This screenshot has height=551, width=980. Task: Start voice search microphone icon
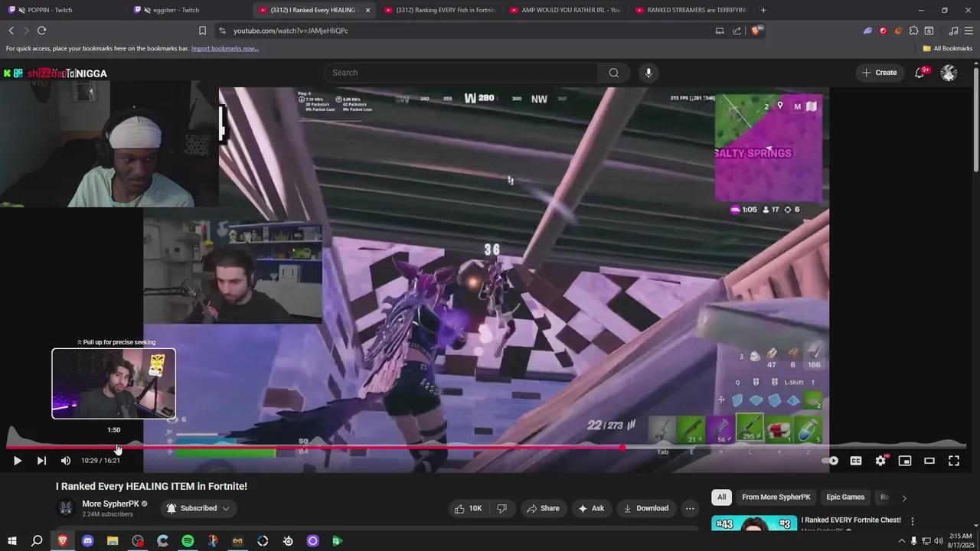pyautogui.click(x=648, y=73)
